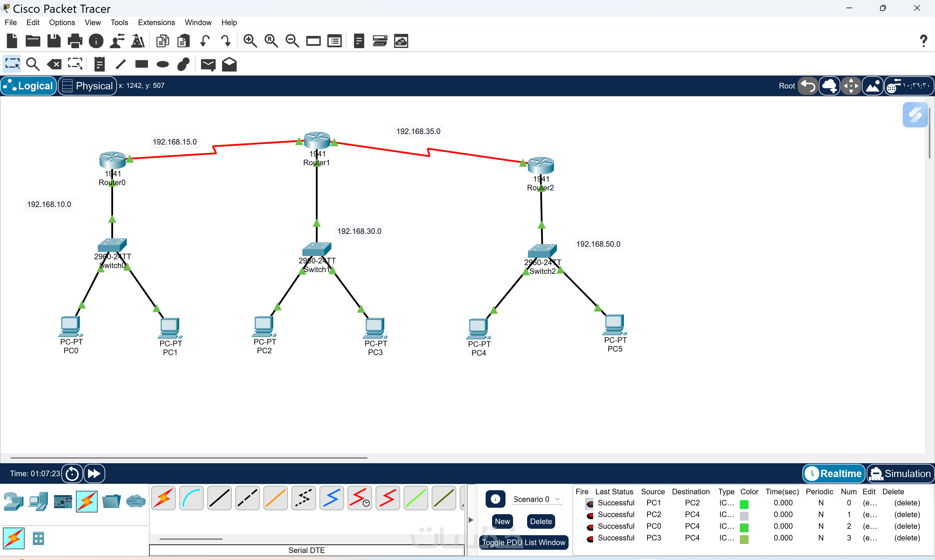Screen dimensions: 935x560
Task: Open the Tools menu
Action: coord(119,22)
